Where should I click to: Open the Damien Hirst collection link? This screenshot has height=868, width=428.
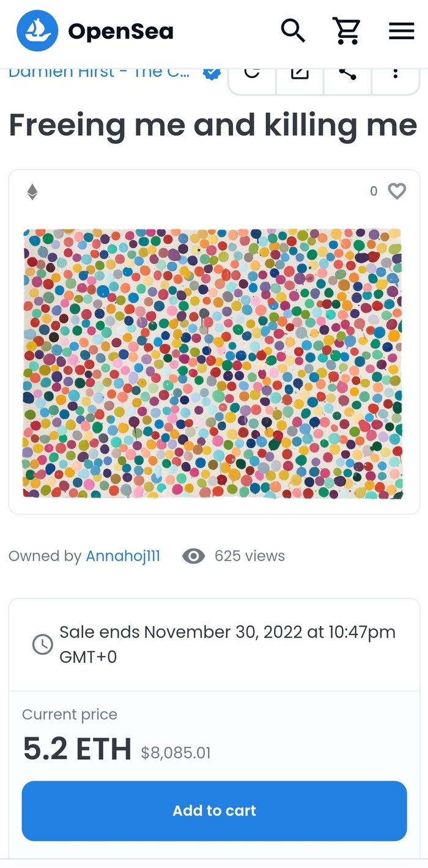tap(99, 73)
